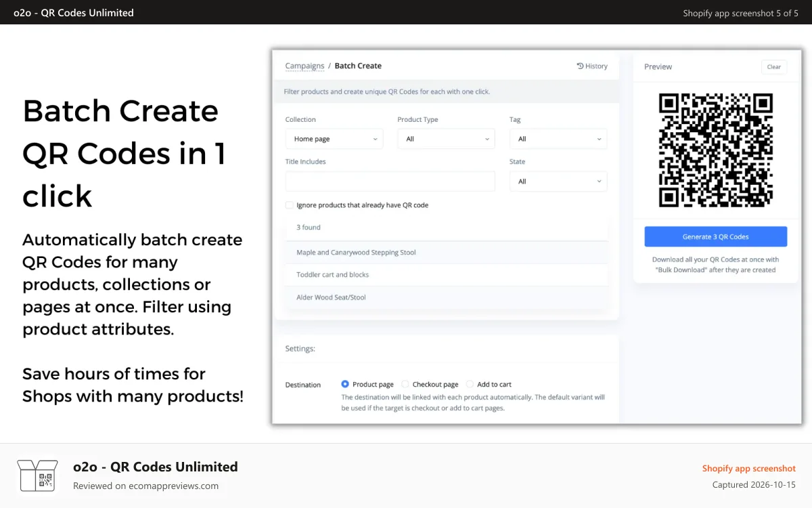Click Toddler cart and blocks row
Image resolution: width=812 pixels, height=508 pixels.
pyautogui.click(x=447, y=274)
